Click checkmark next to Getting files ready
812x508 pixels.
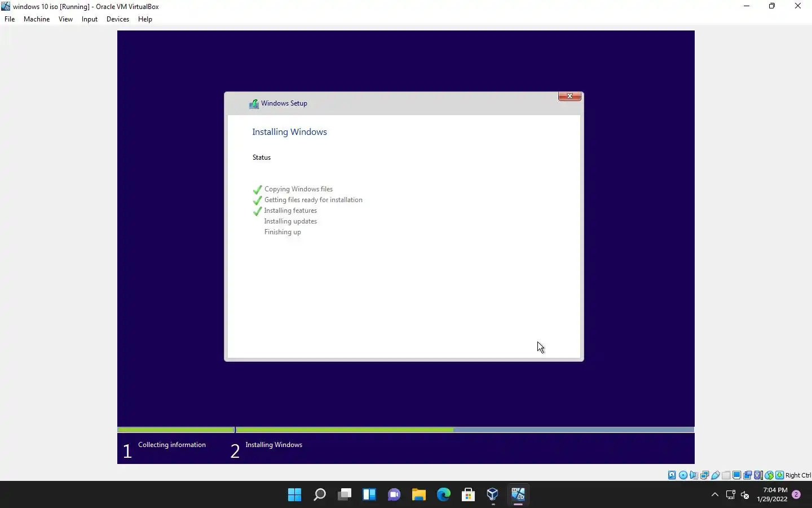click(x=257, y=200)
